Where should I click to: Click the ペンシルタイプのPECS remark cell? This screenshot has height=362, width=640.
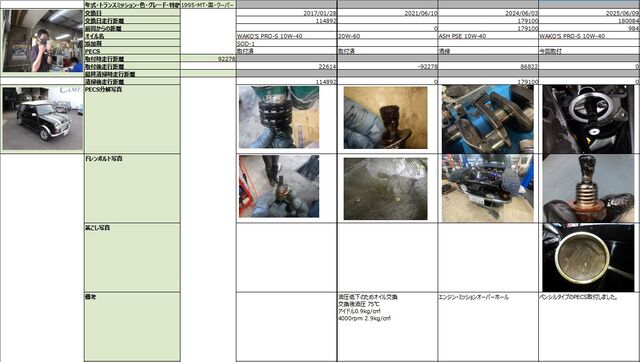click(x=589, y=326)
